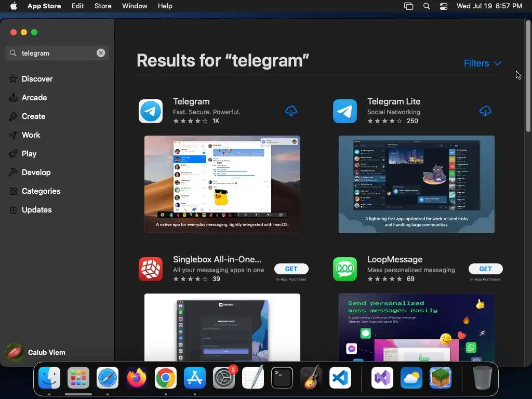This screenshot has height=399, width=532.
Task: Open the Apple menu
Action: (x=14, y=6)
